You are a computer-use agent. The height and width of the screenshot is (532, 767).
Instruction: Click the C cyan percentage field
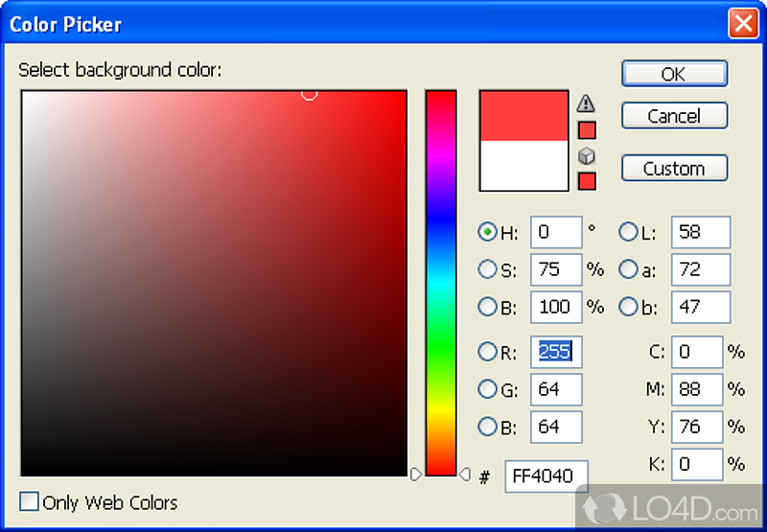click(x=697, y=352)
